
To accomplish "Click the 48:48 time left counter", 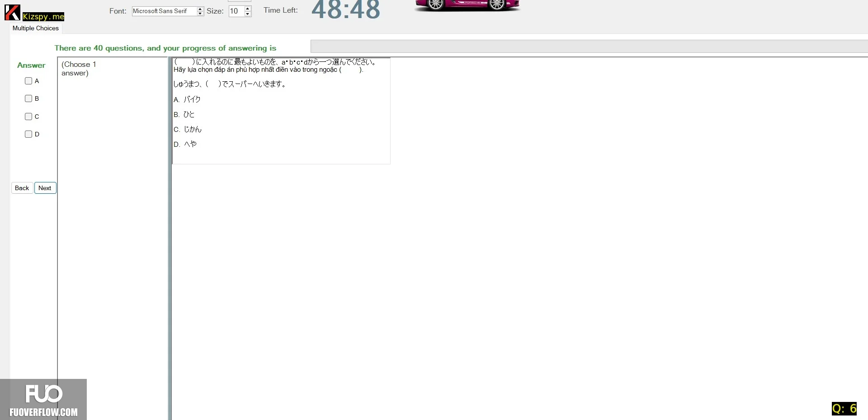I will [x=346, y=10].
